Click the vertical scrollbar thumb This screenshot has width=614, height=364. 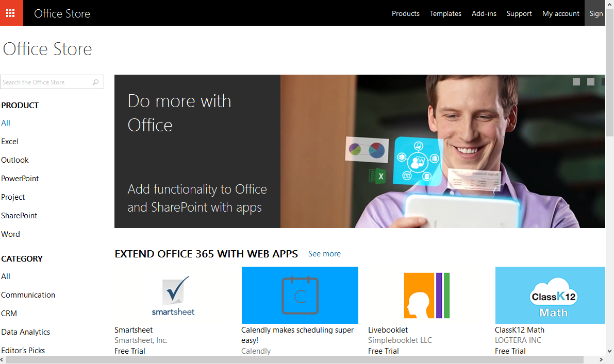click(609, 72)
